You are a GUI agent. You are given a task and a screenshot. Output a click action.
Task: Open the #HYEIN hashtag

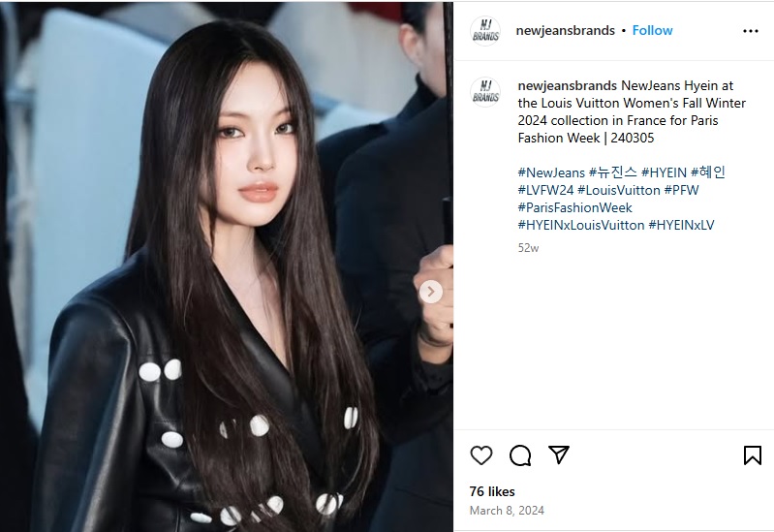(664, 172)
